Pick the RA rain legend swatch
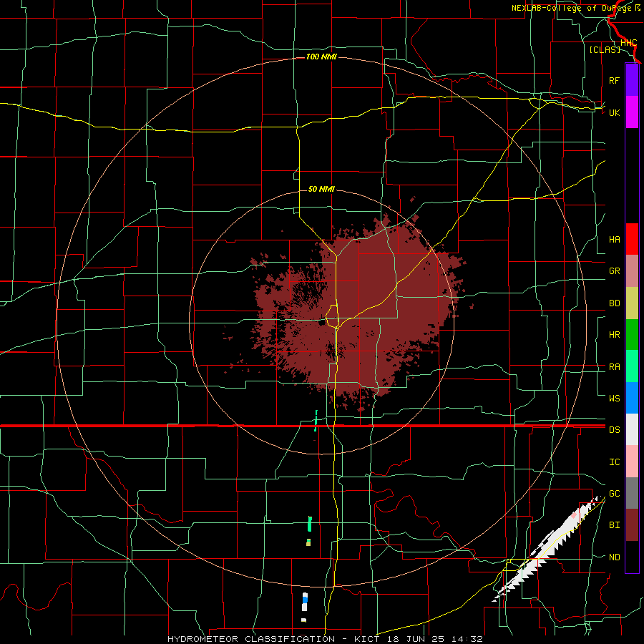The width and height of the screenshot is (644, 644). pyautogui.click(x=632, y=366)
